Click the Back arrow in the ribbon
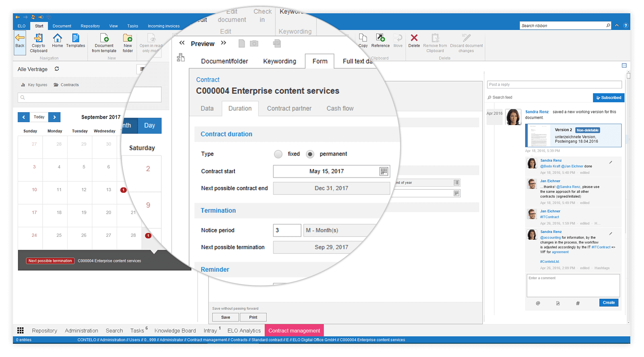This screenshot has width=644, height=357. [20, 38]
